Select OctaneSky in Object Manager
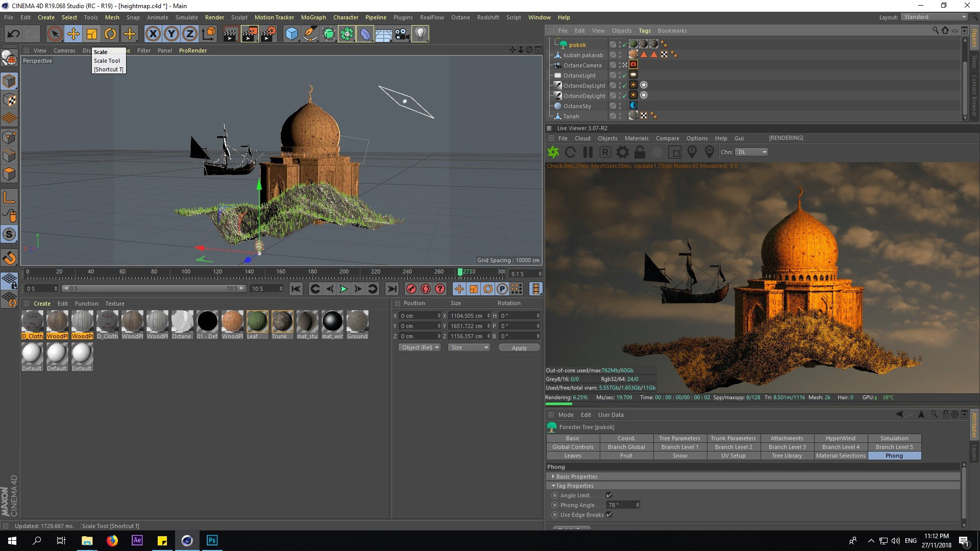Viewport: 980px width, 551px height. (x=577, y=106)
